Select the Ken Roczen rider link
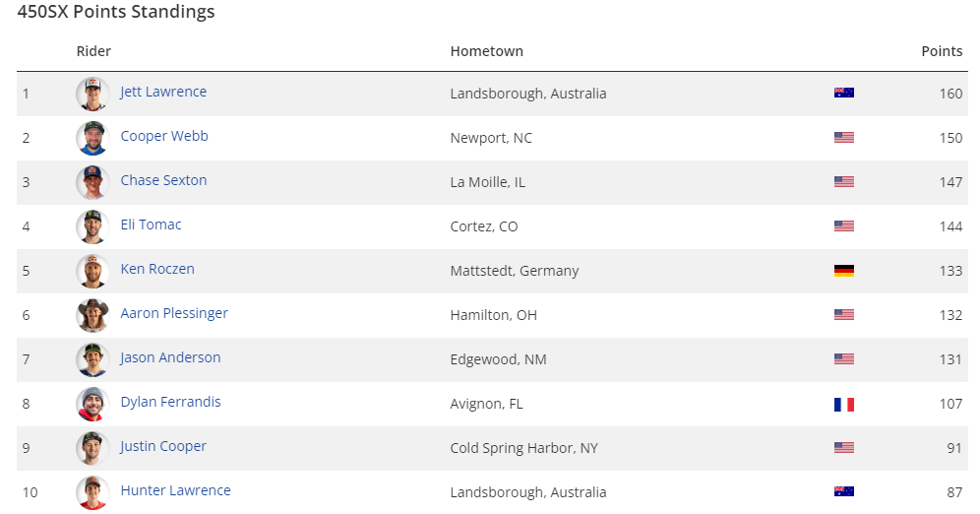The image size is (980, 514). click(157, 269)
